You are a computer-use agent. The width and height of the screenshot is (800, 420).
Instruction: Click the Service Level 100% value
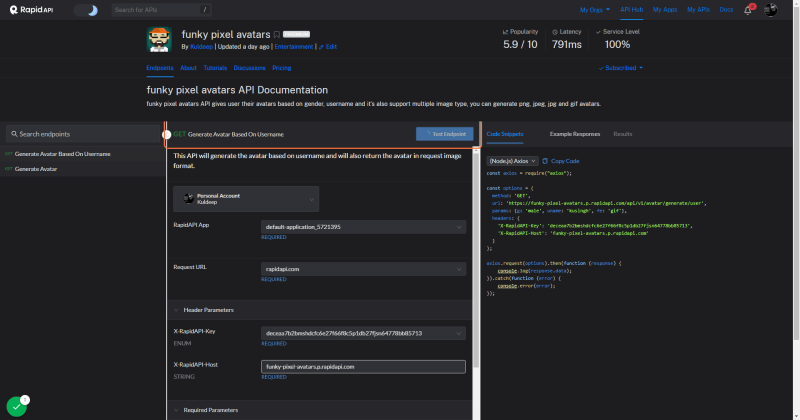[617, 44]
